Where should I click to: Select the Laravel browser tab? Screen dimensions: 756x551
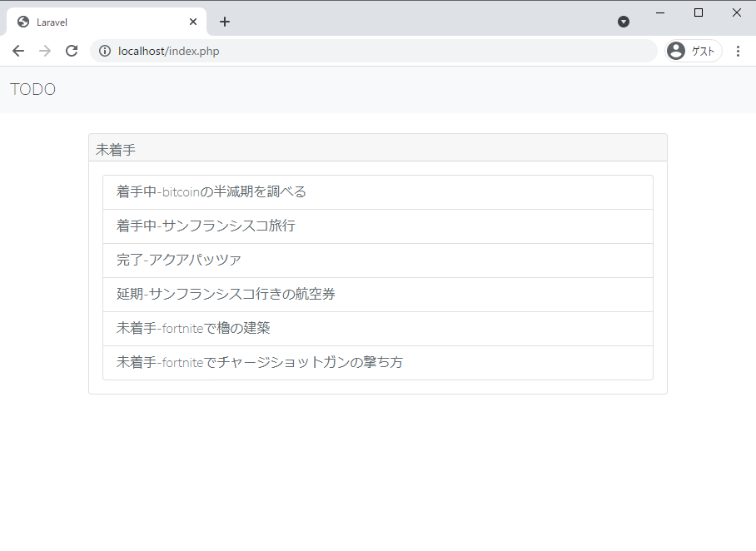(x=100, y=22)
